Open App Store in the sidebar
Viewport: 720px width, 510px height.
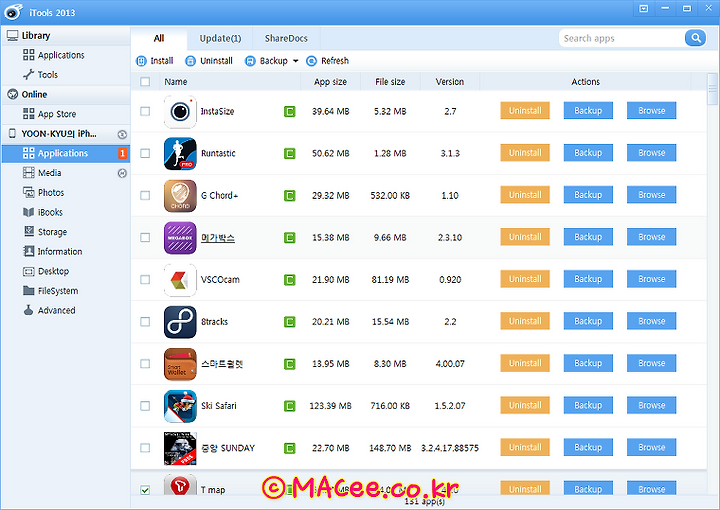(x=66, y=114)
